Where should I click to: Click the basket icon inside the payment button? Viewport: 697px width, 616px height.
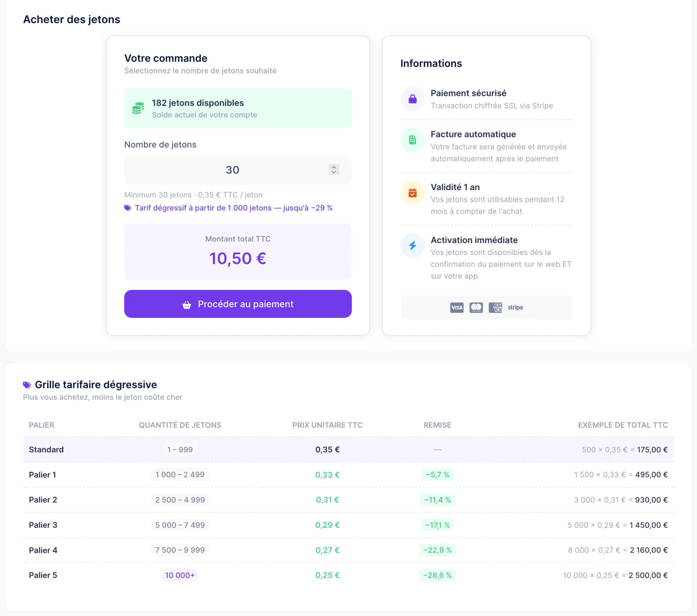click(x=187, y=304)
